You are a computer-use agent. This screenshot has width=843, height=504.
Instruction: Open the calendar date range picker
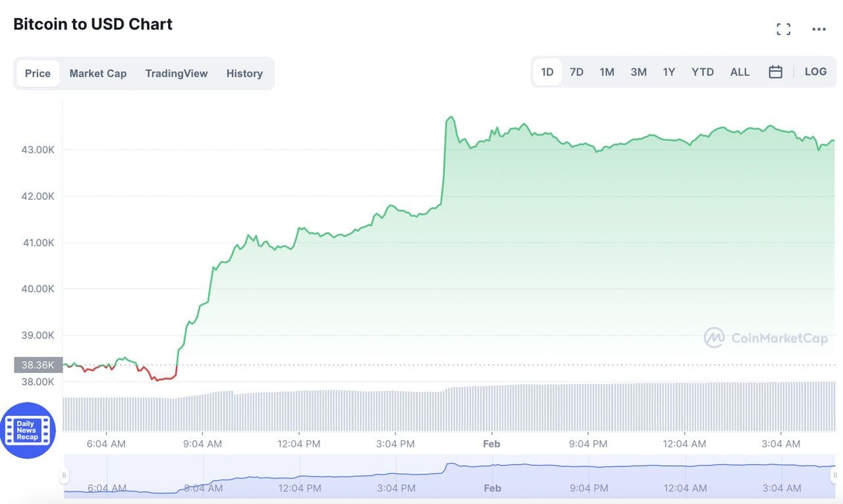(775, 72)
